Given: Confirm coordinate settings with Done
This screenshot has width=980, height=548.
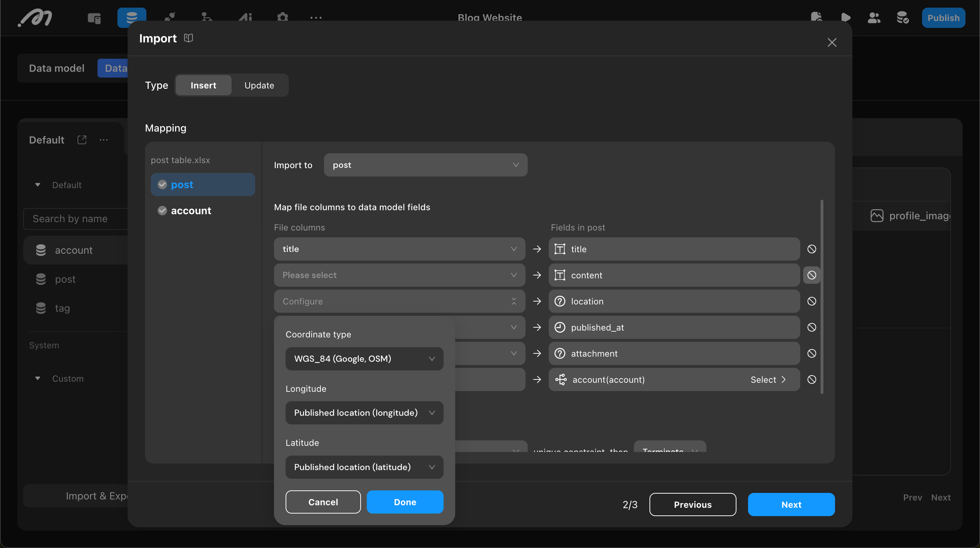Looking at the screenshot, I should point(405,502).
